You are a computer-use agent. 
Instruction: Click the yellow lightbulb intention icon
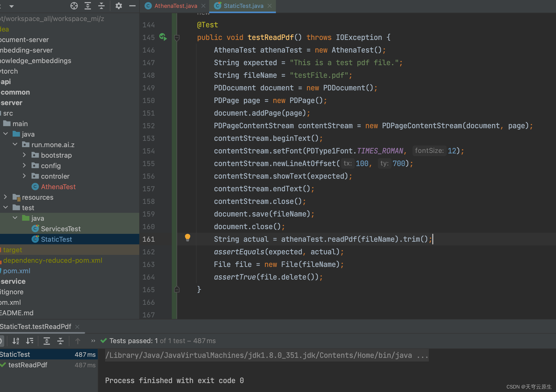187,238
